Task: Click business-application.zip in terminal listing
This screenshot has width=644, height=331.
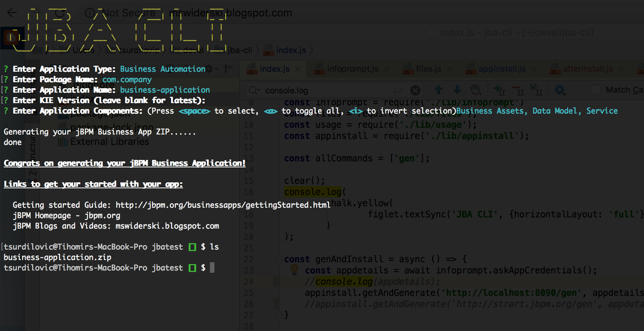Action: (58, 257)
